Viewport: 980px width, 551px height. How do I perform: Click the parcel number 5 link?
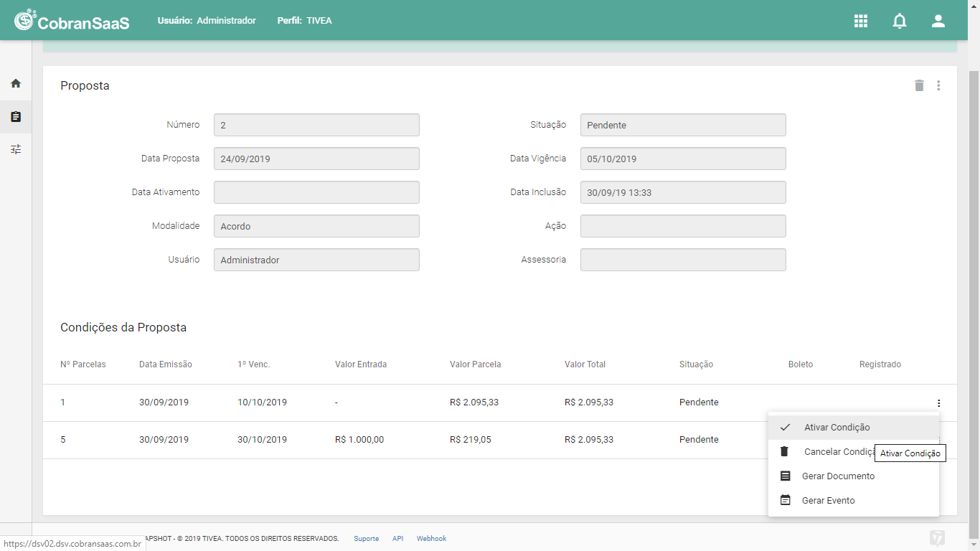pos(62,440)
